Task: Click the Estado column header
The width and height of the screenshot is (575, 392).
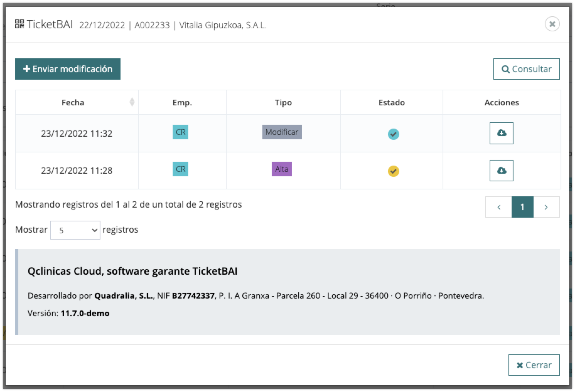Action: (x=391, y=103)
